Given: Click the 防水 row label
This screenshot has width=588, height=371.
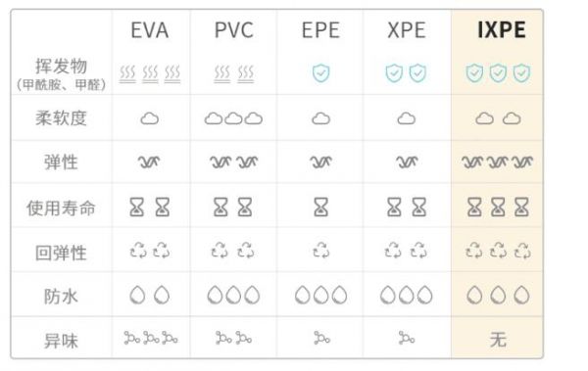Looking at the screenshot, I should pyautogui.click(x=61, y=297).
